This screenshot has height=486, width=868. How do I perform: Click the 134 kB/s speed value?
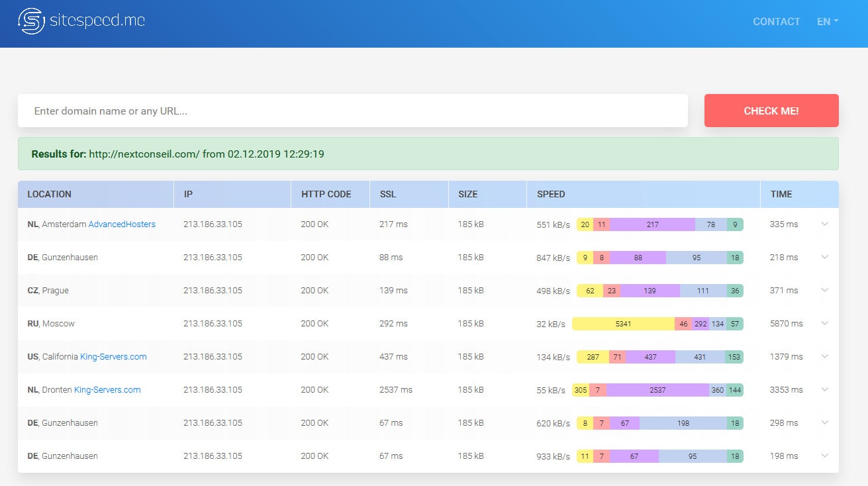pyautogui.click(x=553, y=357)
